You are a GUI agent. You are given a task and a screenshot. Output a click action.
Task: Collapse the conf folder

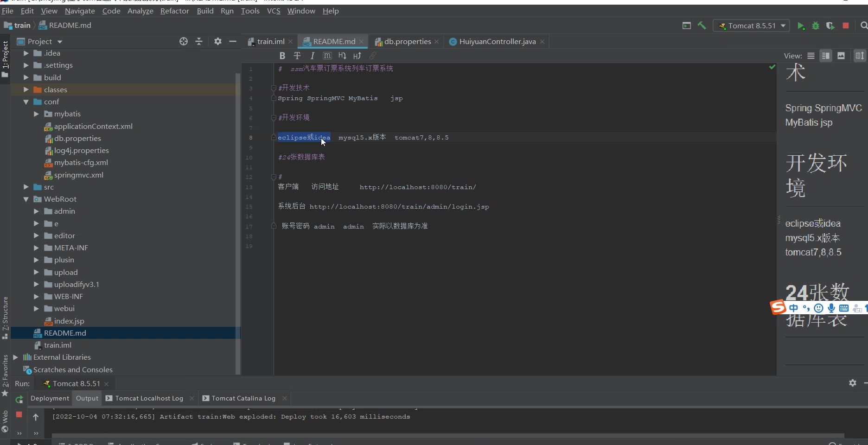pos(26,102)
